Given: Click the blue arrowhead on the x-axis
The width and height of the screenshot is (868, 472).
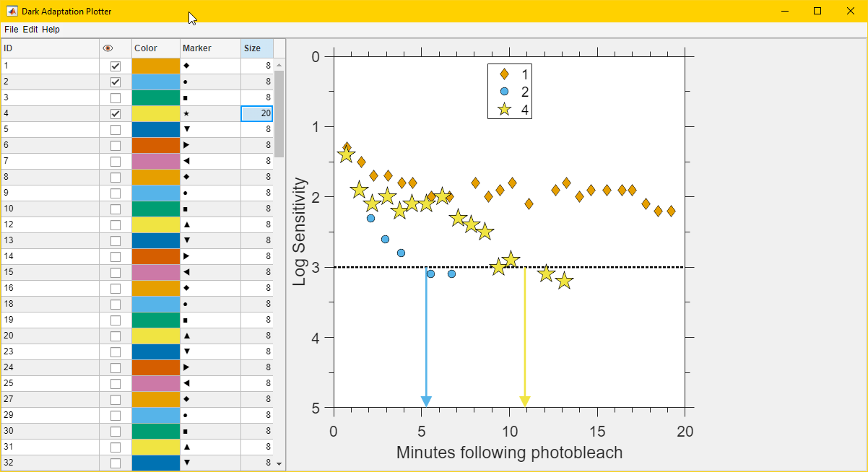Looking at the screenshot, I should click(426, 402).
